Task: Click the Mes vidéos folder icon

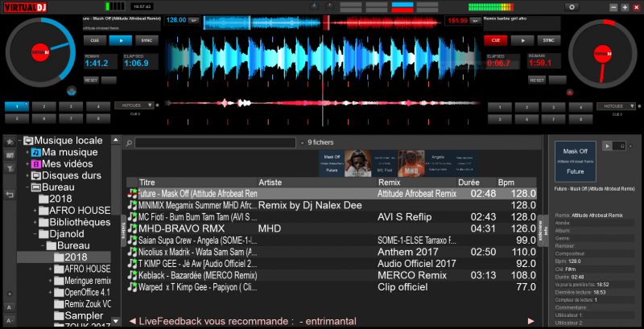Action: (36, 164)
